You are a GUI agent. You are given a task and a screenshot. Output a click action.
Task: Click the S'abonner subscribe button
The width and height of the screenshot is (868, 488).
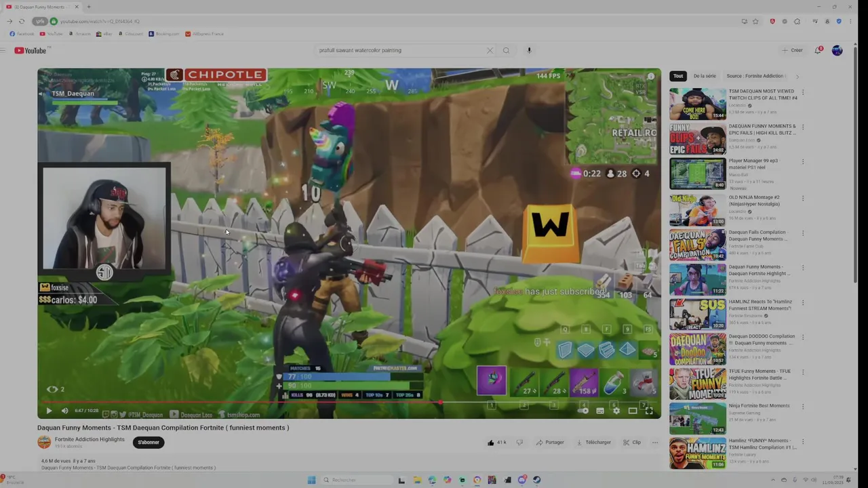click(149, 443)
